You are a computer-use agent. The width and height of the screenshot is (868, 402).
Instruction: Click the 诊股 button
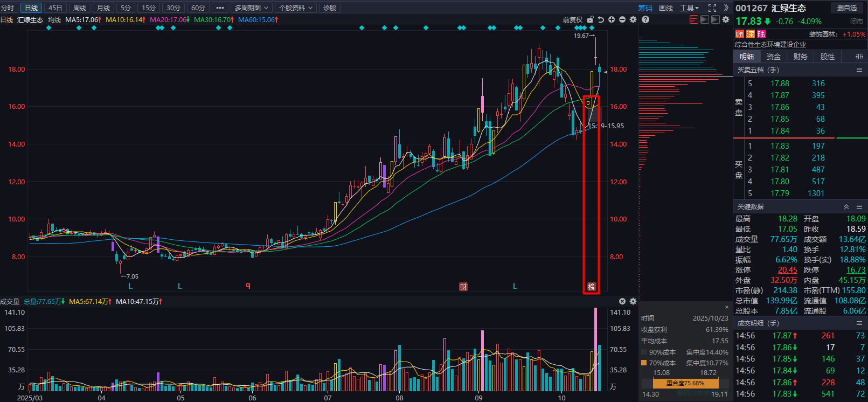coord(330,8)
